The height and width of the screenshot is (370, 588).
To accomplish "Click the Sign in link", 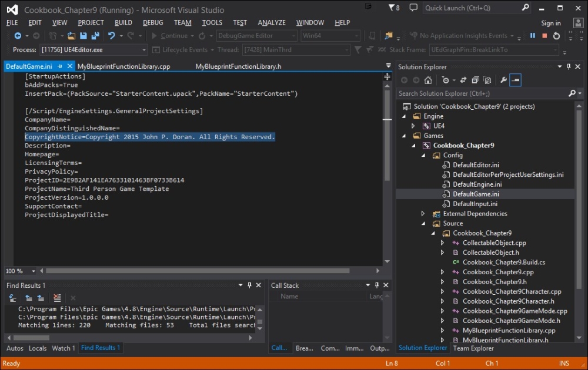I will click(550, 23).
